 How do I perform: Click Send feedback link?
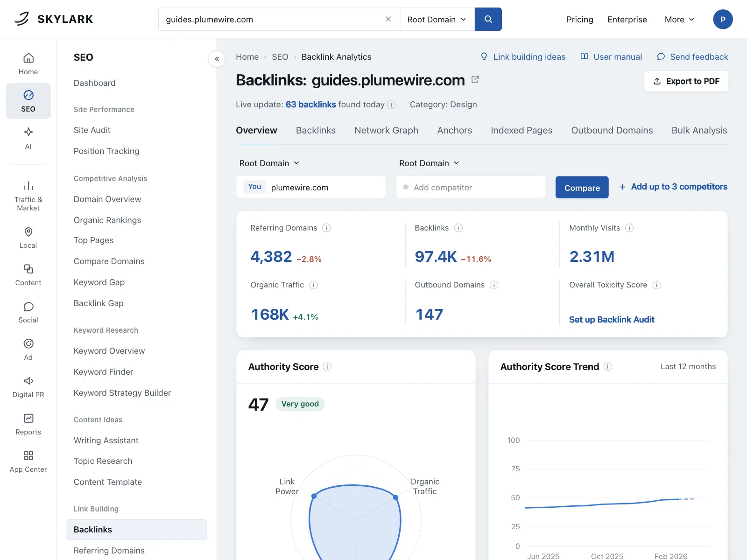692,56
